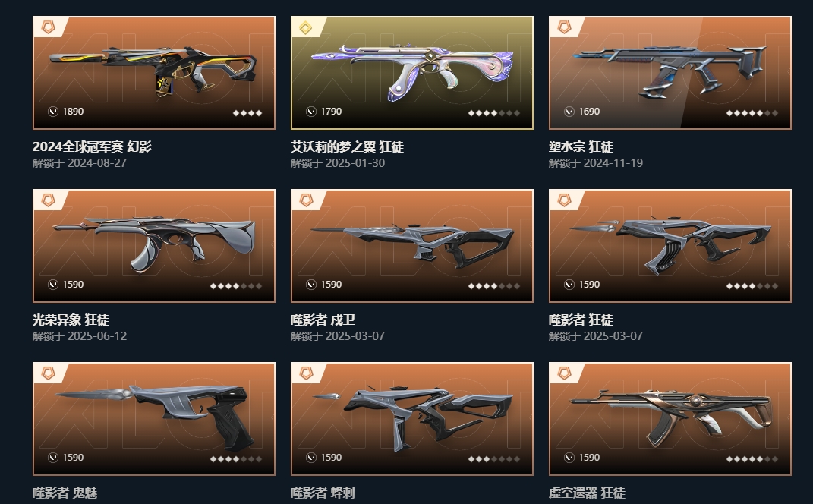Click the 噬影者 戍卫 title text
This screenshot has width=813, height=504.
pyautogui.click(x=323, y=320)
